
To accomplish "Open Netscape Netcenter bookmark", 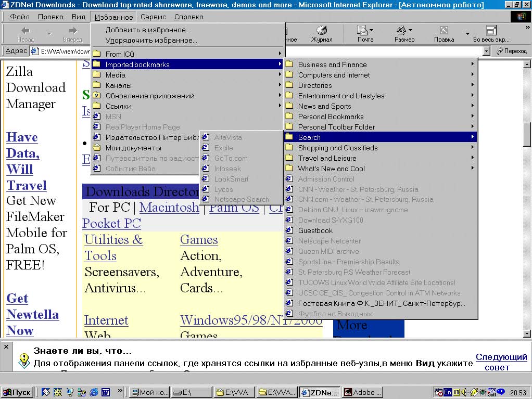I will click(x=381, y=241).
